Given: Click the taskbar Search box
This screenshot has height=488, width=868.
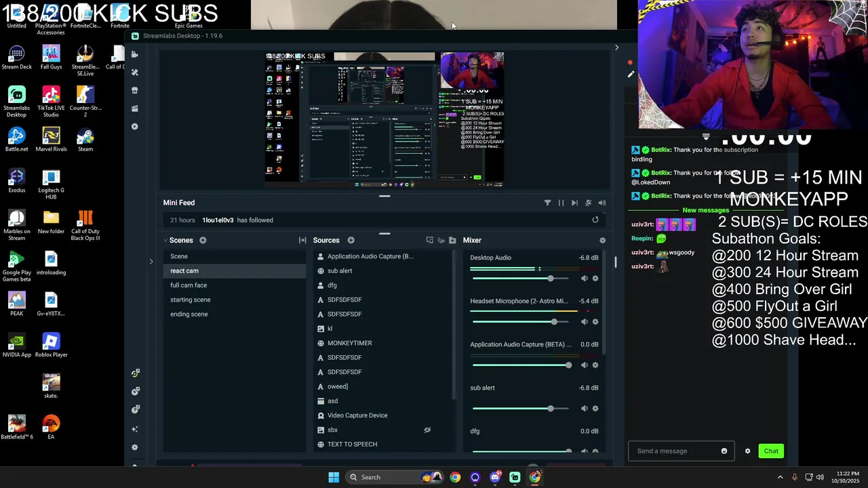Looking at the screenshot, I should pos(393,477).
